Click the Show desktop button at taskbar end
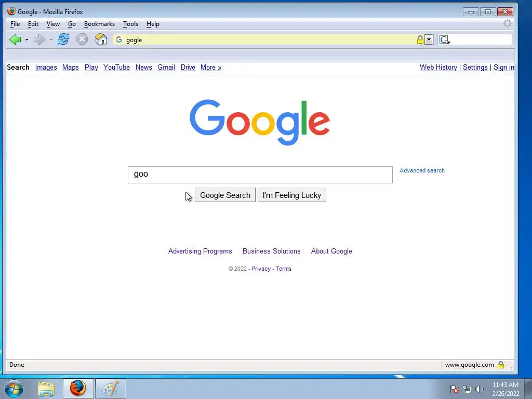The width and height of the screenshot is (532, 399). (x=528, y=389)
